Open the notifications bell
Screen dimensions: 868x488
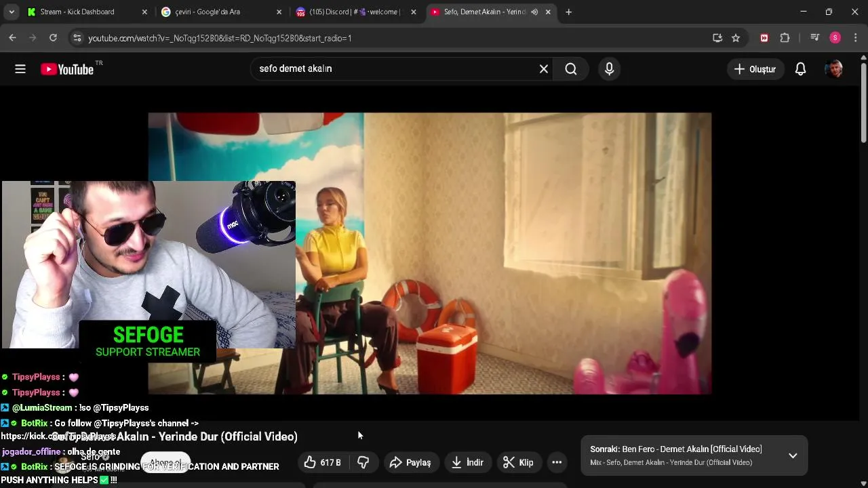tap(801, 69)
